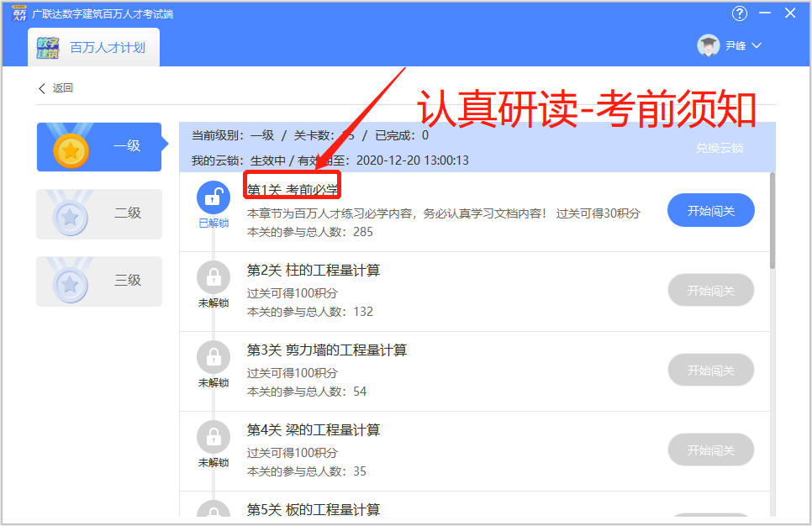Image resolution: width=812 pixels, height=526 pixels.
Task: Open the 百万人才计划 tab
Action: point(94,47)
